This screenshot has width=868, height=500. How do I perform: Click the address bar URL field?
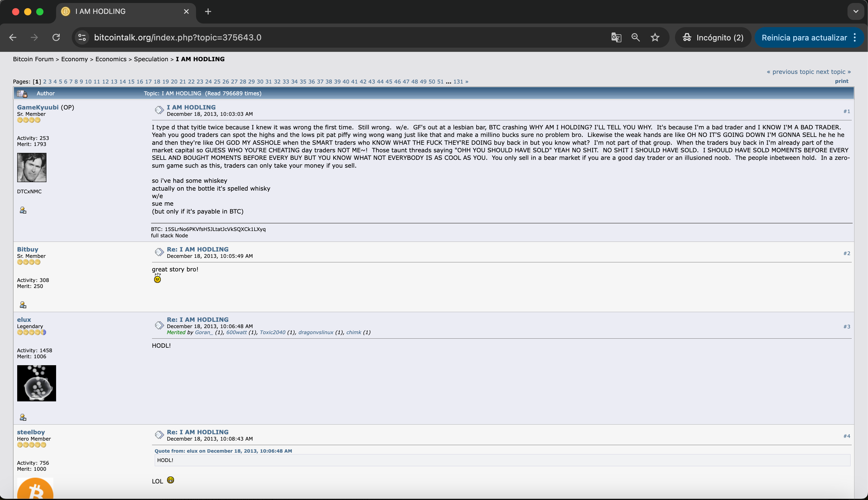pos(309,37)
